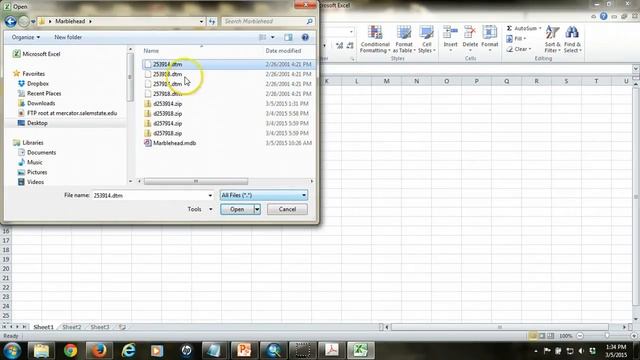640x360 pixels.
Task: Click the Decrease Decimal icon in ribbon
Action: pyautogui.click(x=350, y=46)
